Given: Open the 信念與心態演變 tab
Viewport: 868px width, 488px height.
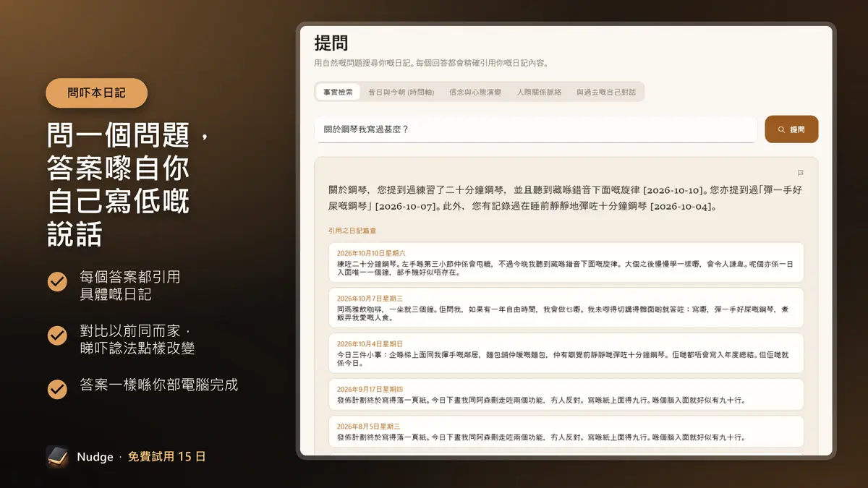Looking at the screenshot, I should tap(475, 92).
